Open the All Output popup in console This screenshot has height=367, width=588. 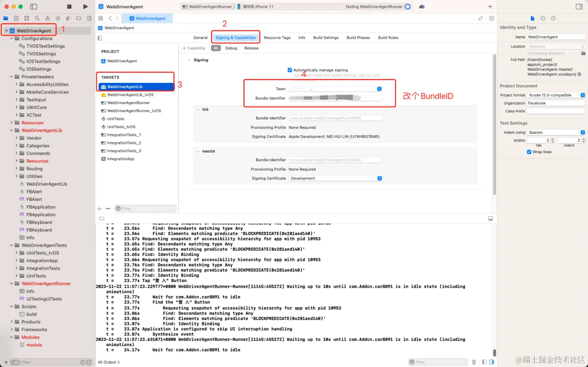coord(109,362)
